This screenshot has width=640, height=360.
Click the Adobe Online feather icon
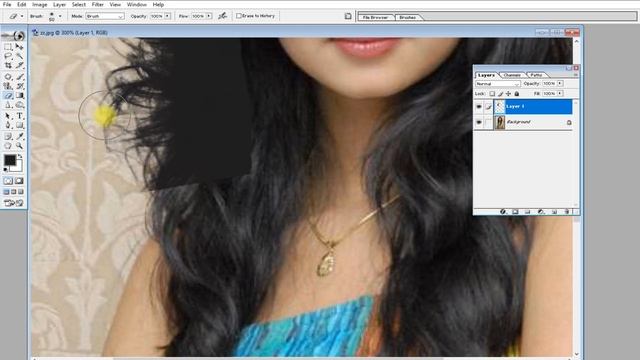pyautogui.click(x=14, y=36)
